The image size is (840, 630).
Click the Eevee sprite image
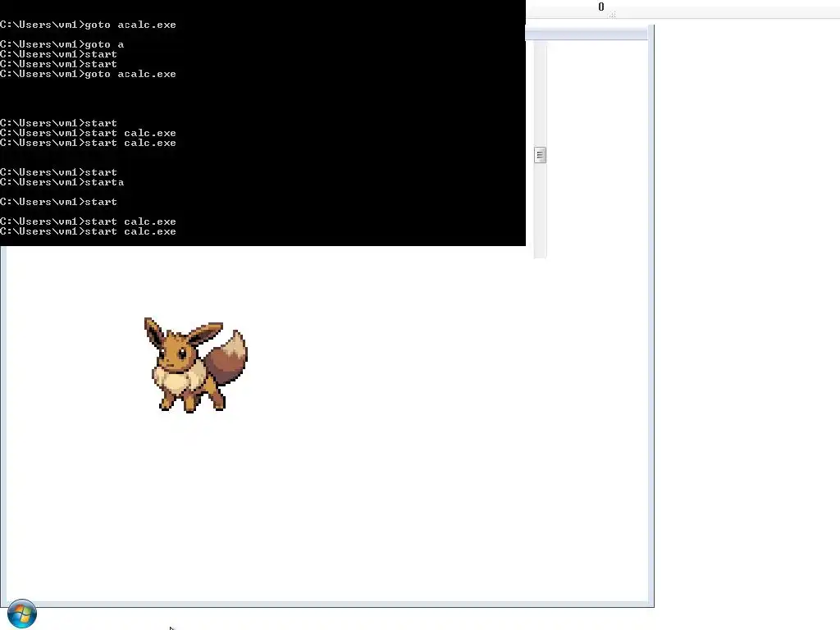pos(196,365)
